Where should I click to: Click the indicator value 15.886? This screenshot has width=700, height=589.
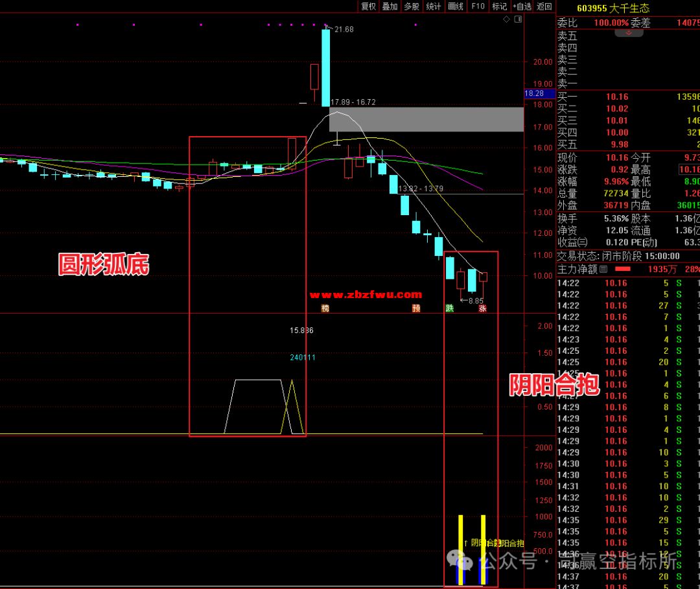(x=302, y=330)
